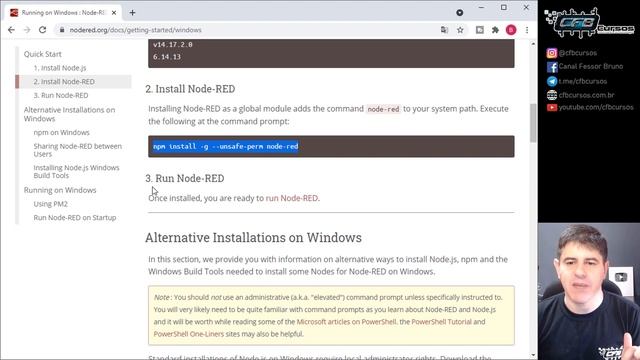Image resolution: width=640 pixels, height=360 pixels.
Task: Jump to 3. Run Node-RED in sidebar
Action: (x=61, y=95)
